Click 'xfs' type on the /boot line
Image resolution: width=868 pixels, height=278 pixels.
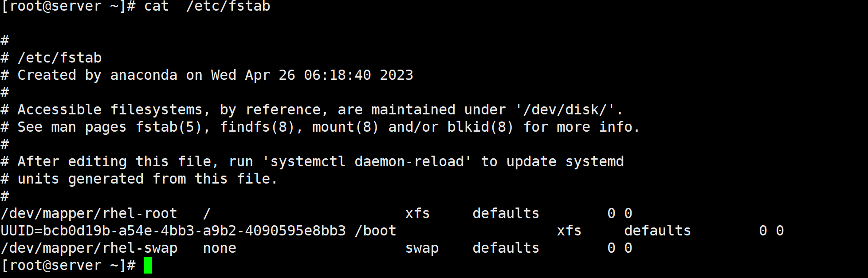pyautogui.click(x=569, y=231)
